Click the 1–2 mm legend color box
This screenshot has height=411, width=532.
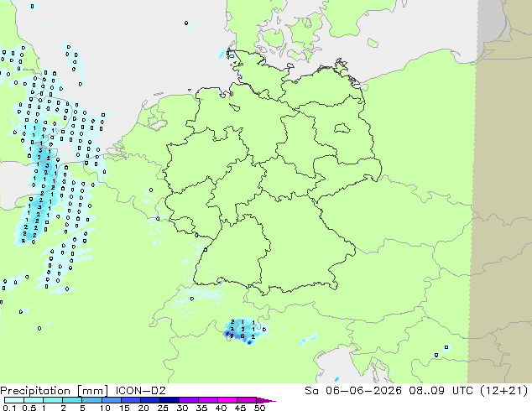point(53,400)
